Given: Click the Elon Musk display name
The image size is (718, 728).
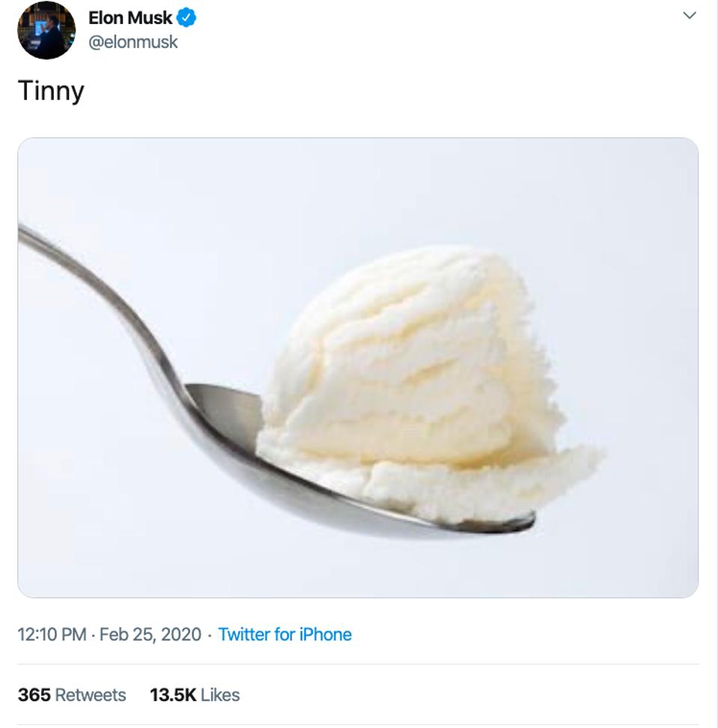Looking at the screenshot, I should pyautogui.click(x=130, y=18).
